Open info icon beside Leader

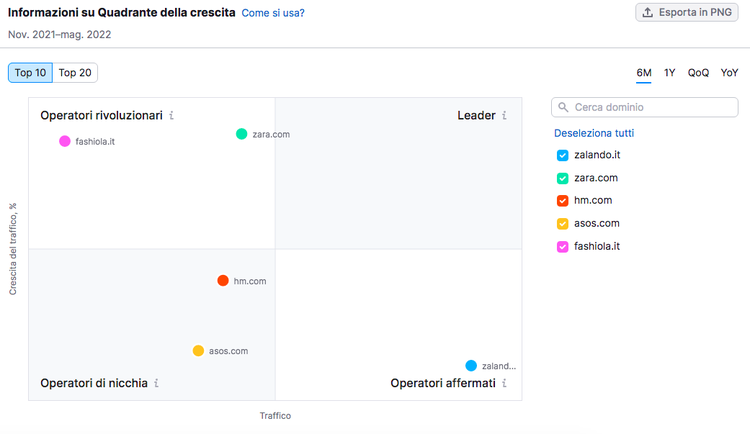504,115
